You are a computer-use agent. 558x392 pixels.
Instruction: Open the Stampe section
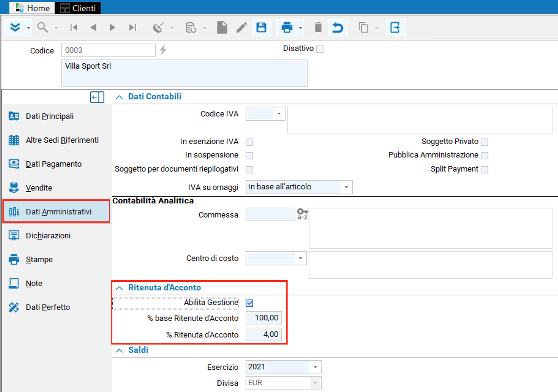click(x=57, y=259)
